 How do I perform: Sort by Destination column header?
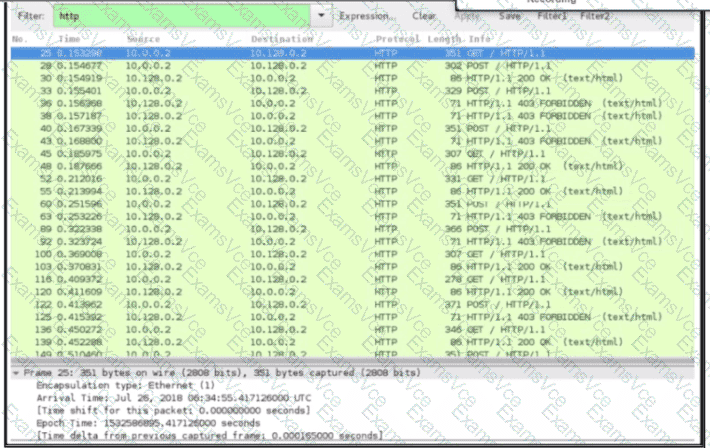[281, 38]
